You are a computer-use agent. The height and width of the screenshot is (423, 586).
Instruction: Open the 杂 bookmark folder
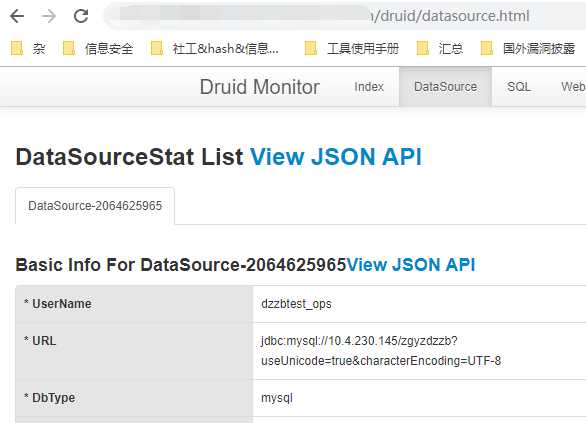(x=28, y=49)
